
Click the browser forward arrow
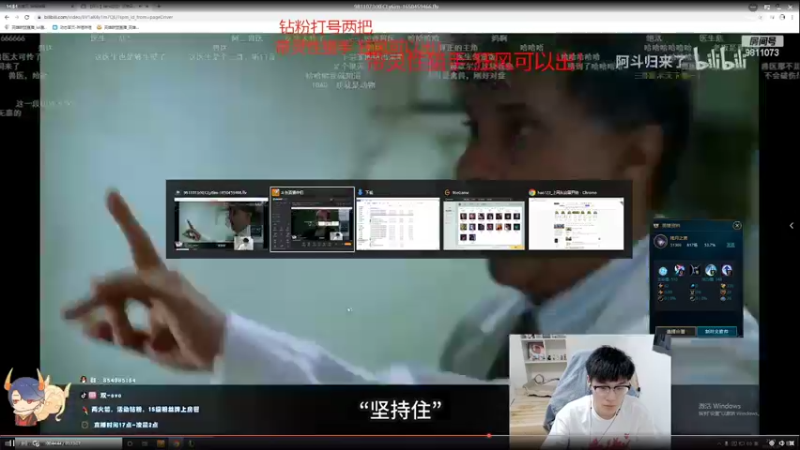pos(16,17)
